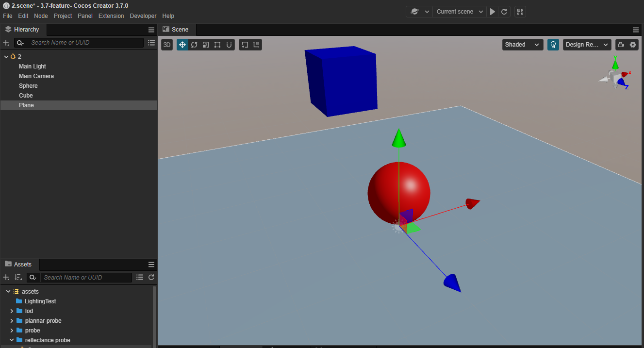Image resolution: width=644 pixels, height=348 pixels.
Task: Refresh the Assets panel
Action: [x=151, y=278]
